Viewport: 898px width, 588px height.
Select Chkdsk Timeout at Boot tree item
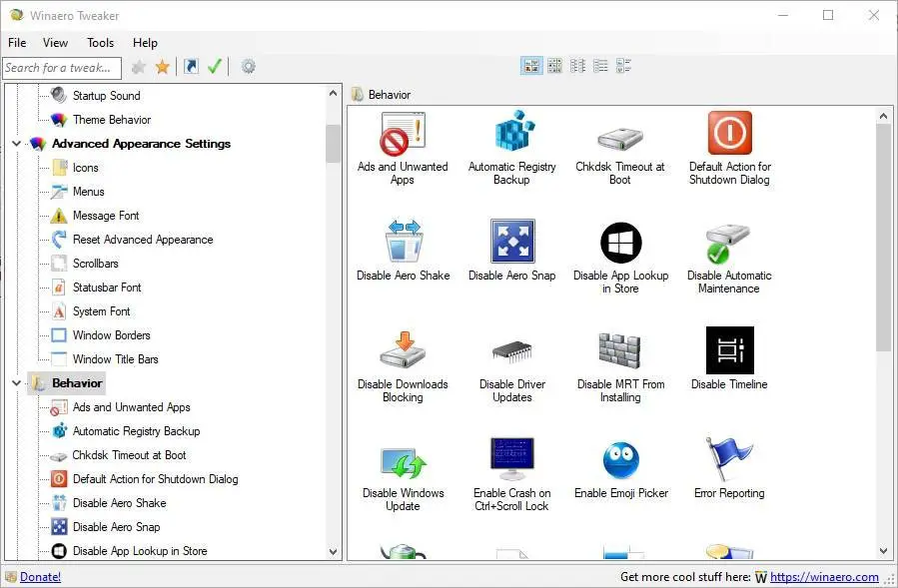point(129,456)
